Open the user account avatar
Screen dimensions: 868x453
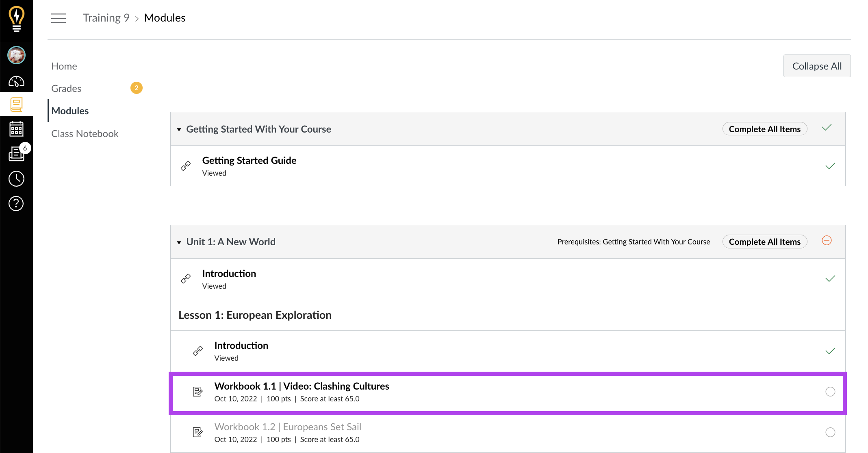pos(16,55)
